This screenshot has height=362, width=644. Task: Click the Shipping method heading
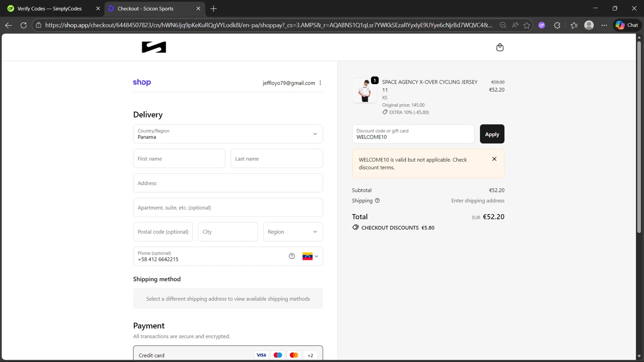[157, 279]
